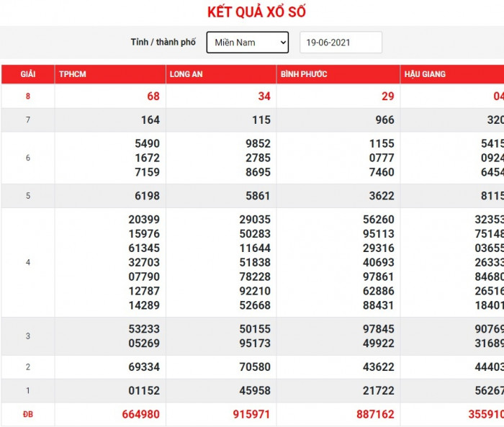
Task: Click the ĐB prize row label
Action: [28, 414]
